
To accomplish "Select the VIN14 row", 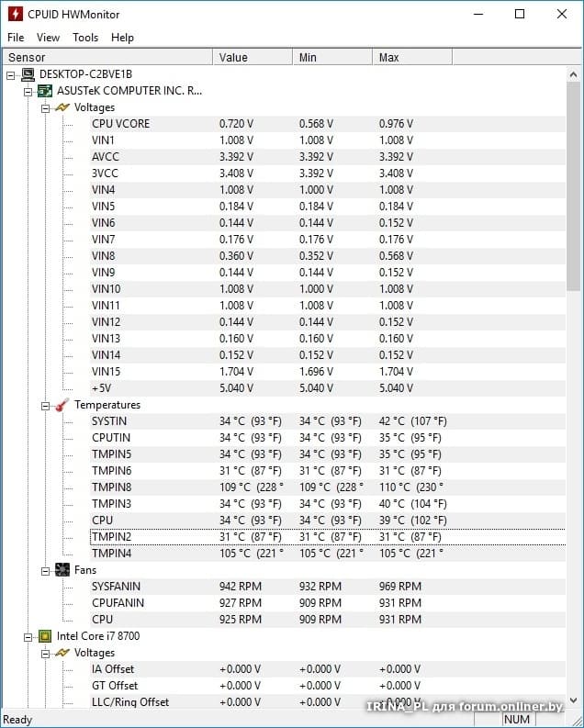I will (328, 355).
